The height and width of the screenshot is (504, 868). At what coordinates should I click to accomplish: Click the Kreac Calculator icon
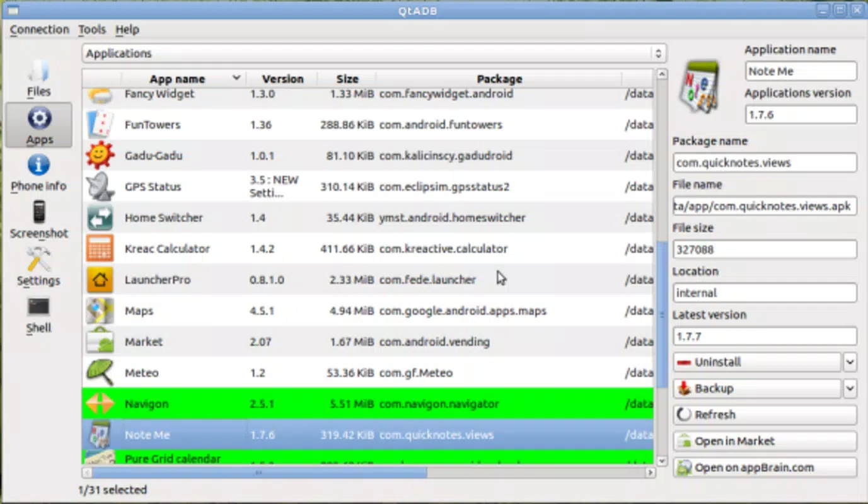coord(100,248)
